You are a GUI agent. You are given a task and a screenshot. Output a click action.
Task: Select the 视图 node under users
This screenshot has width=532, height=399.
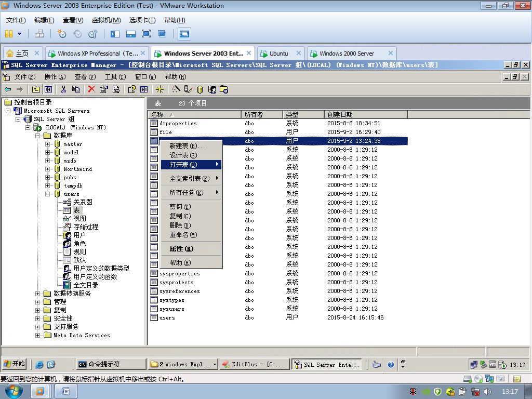[79, 219]
